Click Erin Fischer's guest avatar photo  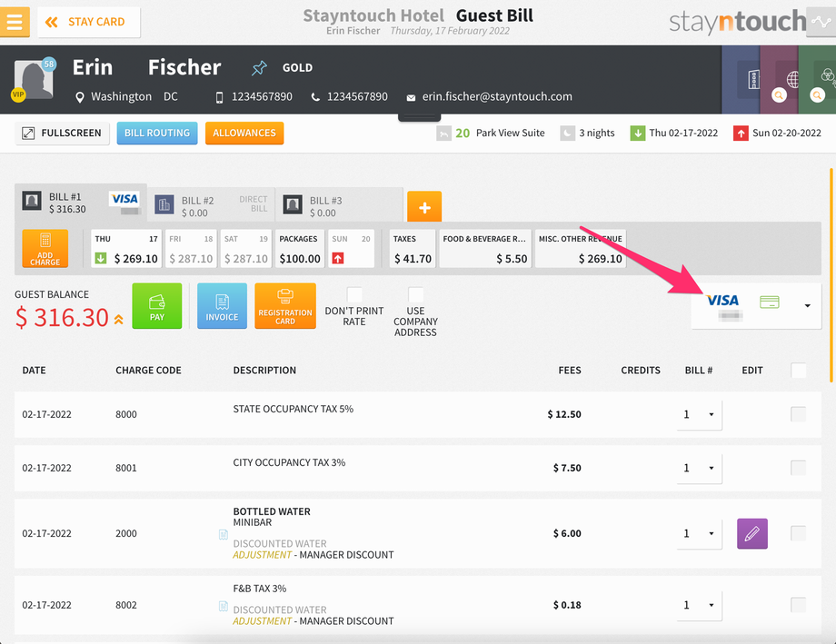click(34, 79)
